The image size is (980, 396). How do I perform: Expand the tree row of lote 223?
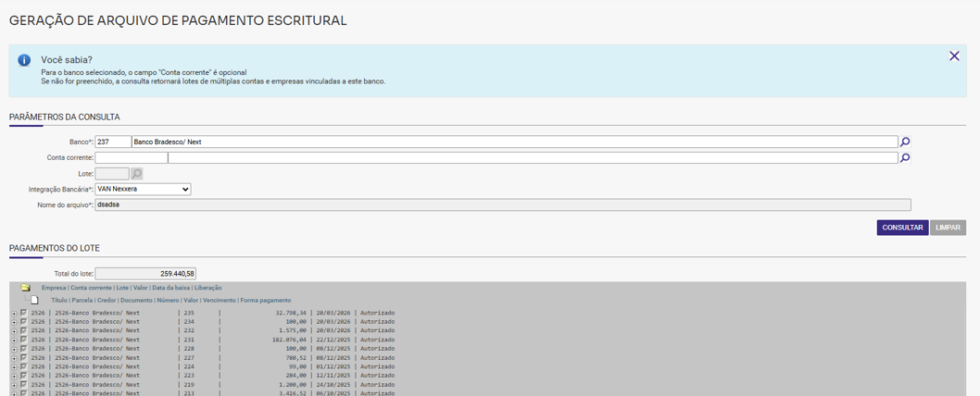click(15, 376)
